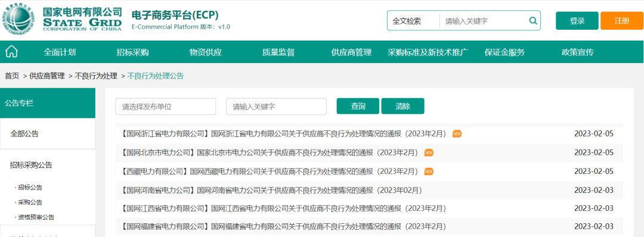Focus the keyword filter field beside 查询
The image size is (644, 237).
pyautogui.click(x=277, y=107)
